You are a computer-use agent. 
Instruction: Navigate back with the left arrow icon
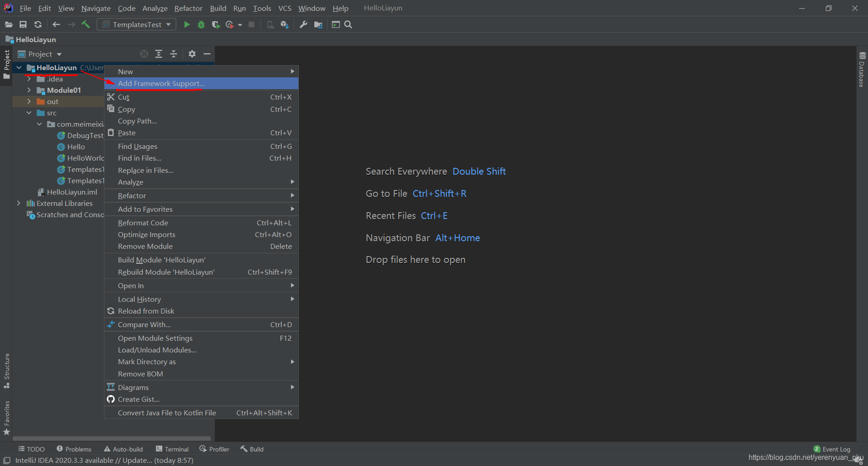pyautogui.click(x=56, y=24)
